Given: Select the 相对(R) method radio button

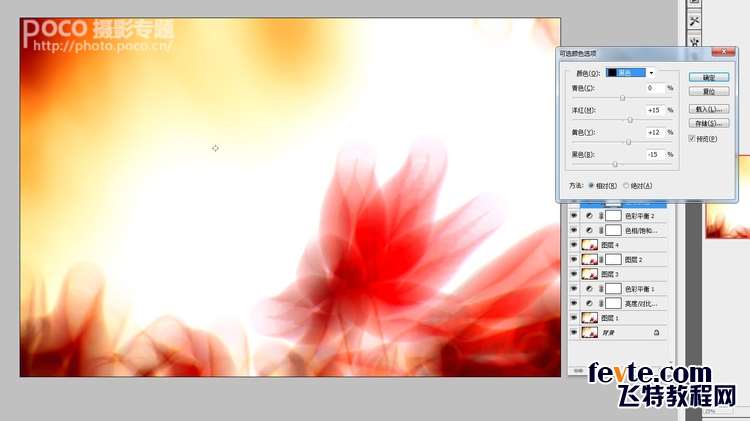Looking at the screenshot, I should click(591, 186).
